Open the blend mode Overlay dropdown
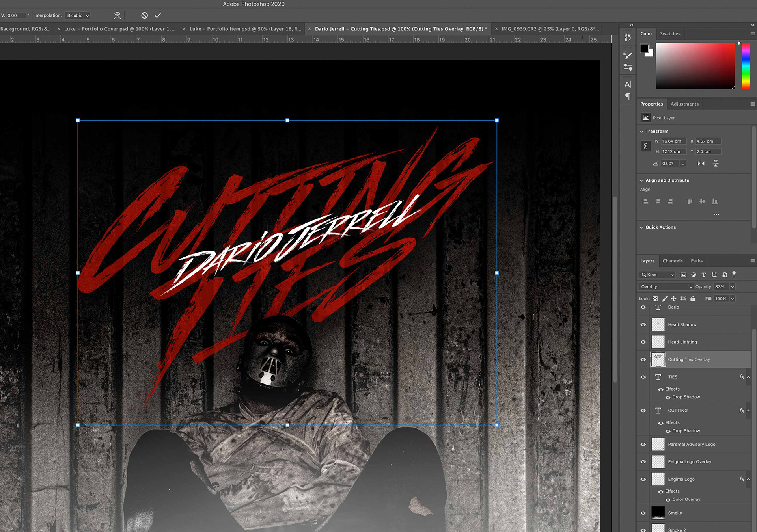The height and width of the screenshot is (532, 757). pos(666,287)
